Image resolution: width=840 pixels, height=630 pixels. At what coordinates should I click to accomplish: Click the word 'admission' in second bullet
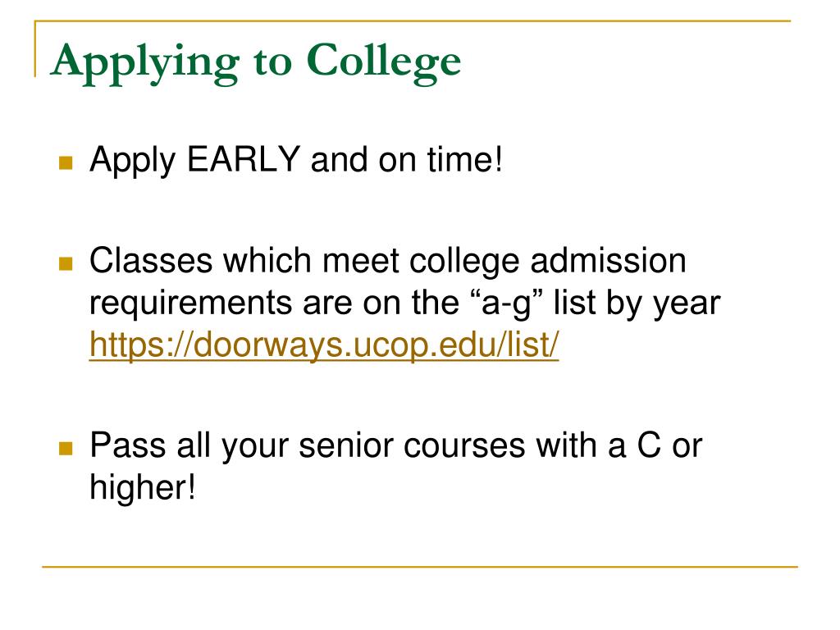pyautogui.click(x=608, y=260)
